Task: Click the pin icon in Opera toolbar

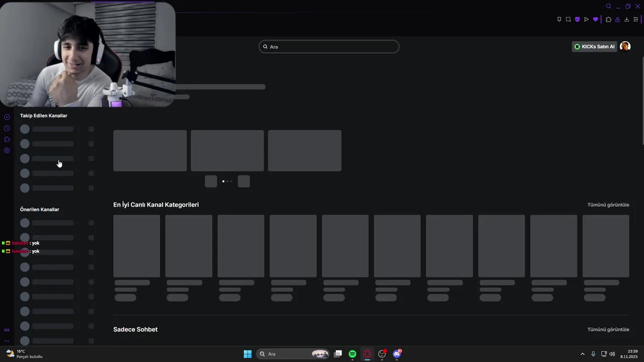Action: coord(559,19)
